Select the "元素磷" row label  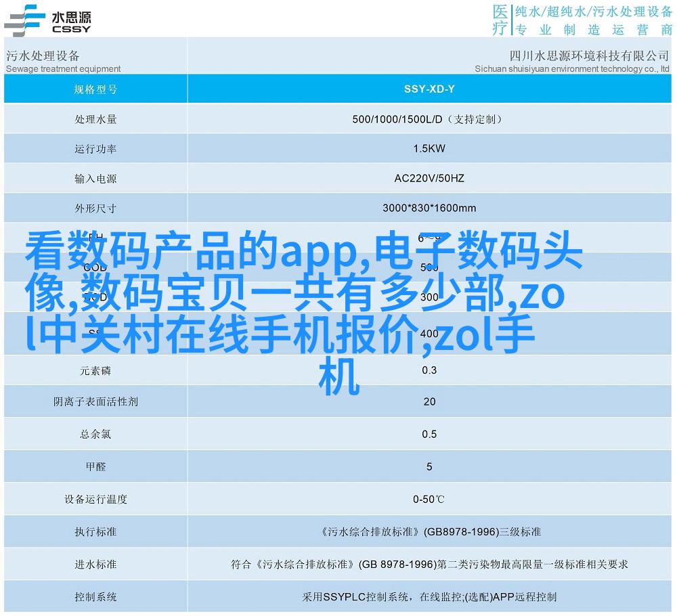[95, 371]
